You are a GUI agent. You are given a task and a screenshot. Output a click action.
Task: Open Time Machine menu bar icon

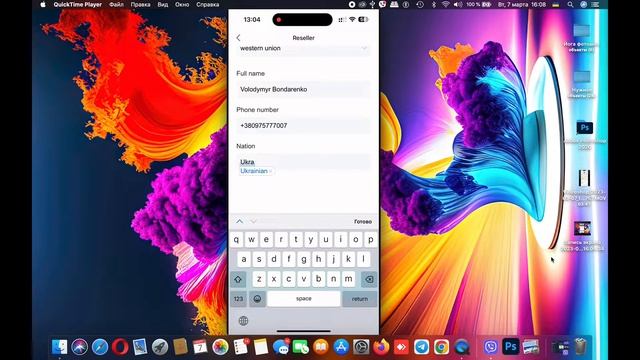click(420, 4)
